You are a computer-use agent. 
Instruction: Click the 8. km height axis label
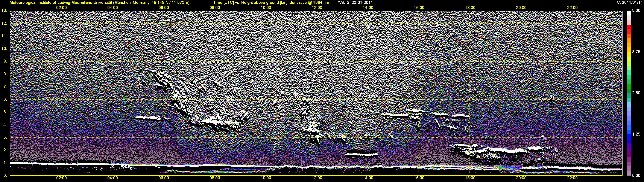coord(5,74)
